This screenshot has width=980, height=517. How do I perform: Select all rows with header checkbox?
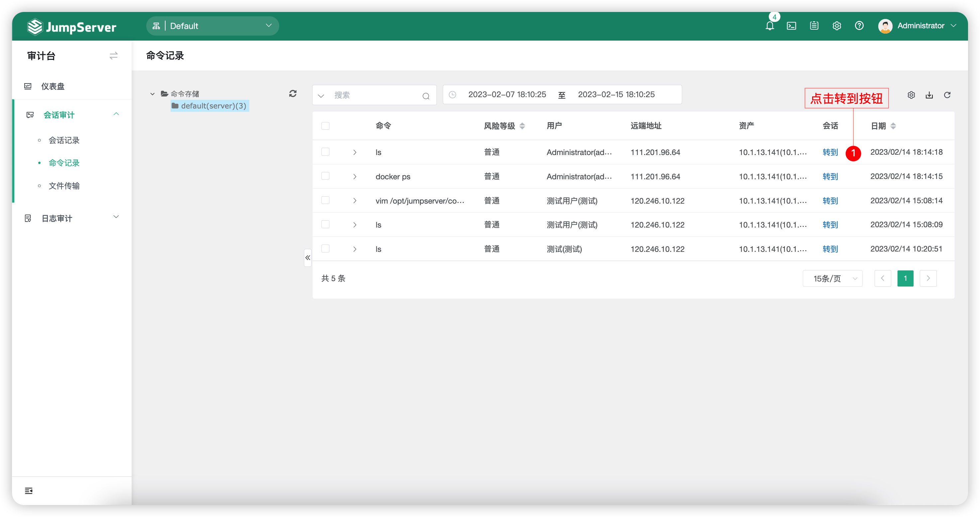pyautogui.click(x=325, y=126)
